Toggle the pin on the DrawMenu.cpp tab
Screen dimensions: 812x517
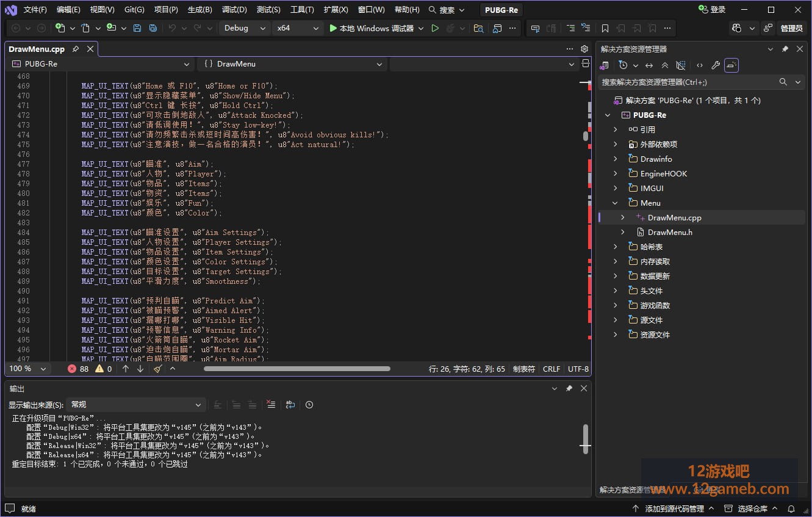[x=76, y=49]
